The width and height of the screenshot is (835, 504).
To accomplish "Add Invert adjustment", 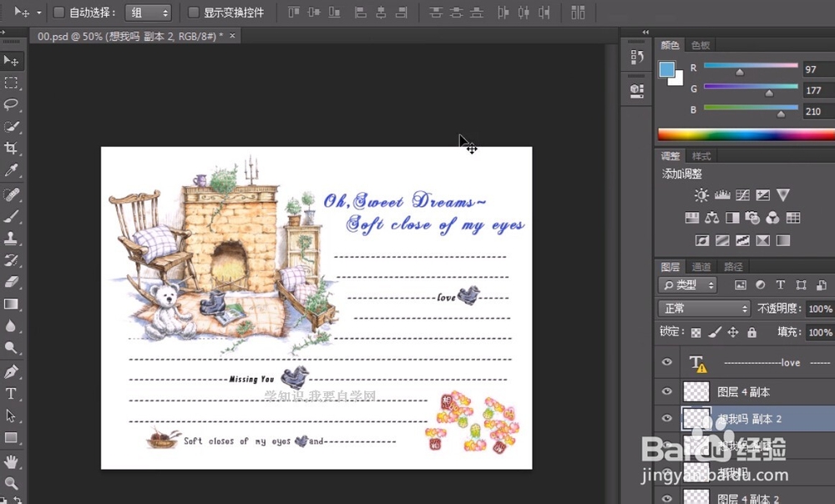I will pyautogui.click(x=702, y=240).
